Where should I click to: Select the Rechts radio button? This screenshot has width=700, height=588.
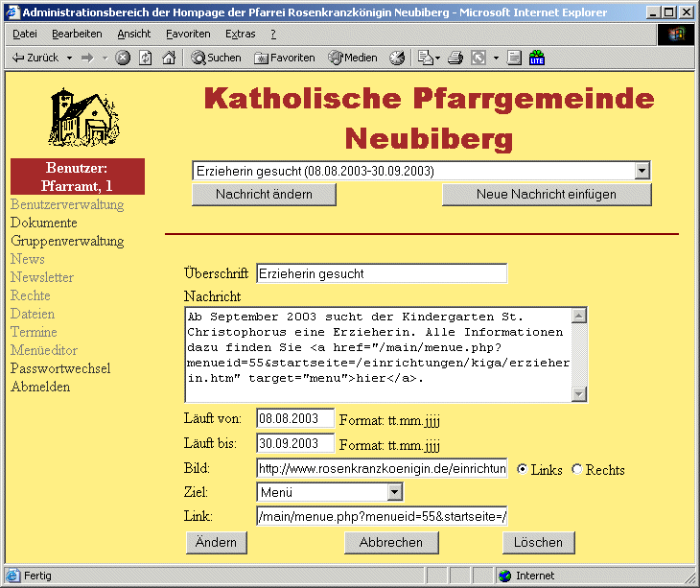click(577, 469)
